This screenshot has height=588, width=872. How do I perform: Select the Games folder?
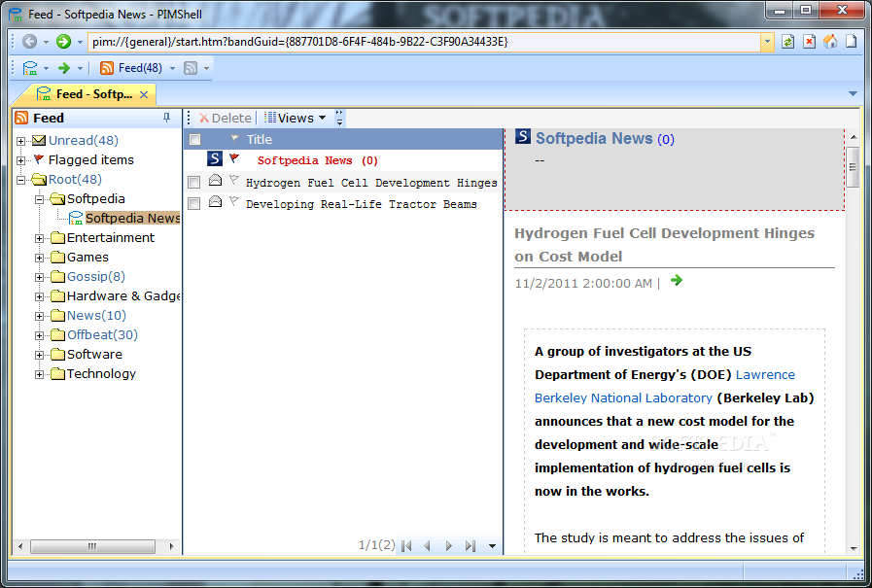[x=87, y=257]
